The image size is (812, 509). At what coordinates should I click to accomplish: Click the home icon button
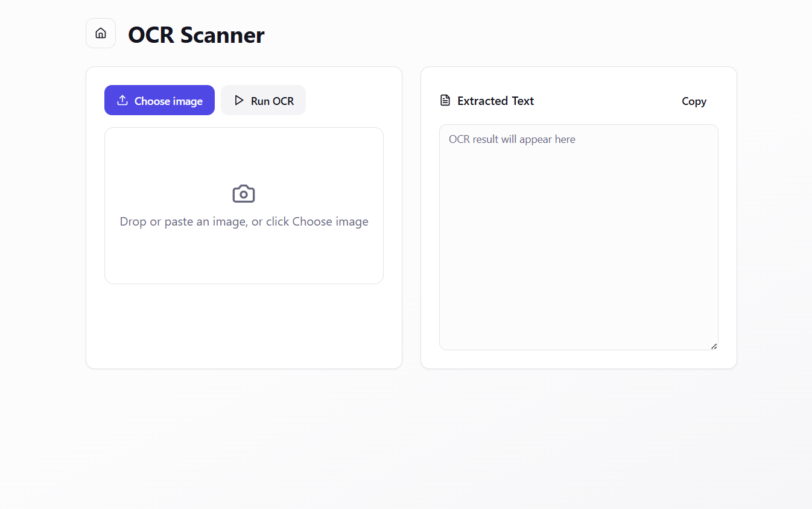101,33
